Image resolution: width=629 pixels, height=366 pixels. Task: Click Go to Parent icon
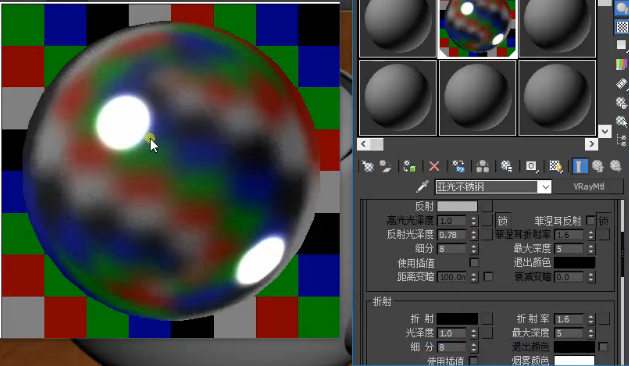(x=598, y=166)
